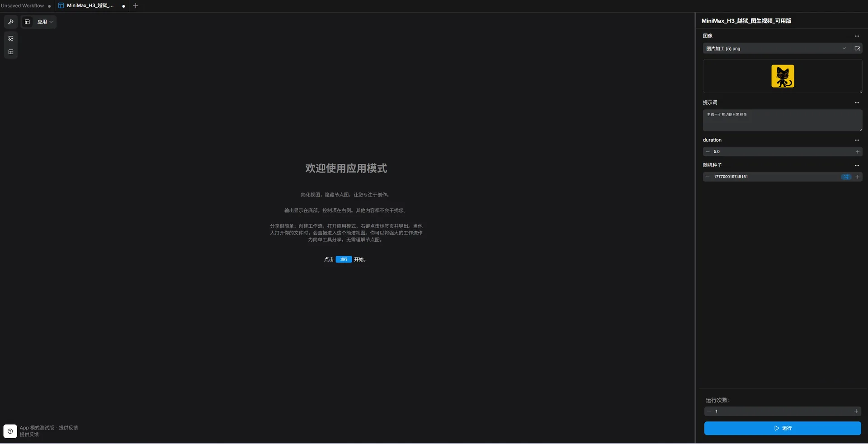Increase the random seed with plus
This screenshot has width=868, height=444.
click(x=858, y=177)
